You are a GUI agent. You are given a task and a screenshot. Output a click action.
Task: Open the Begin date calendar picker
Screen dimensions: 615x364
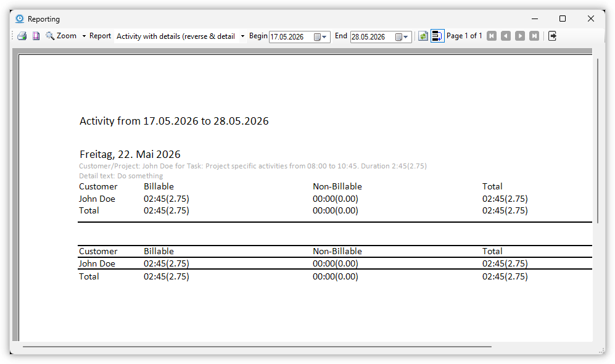coord(320,37)
